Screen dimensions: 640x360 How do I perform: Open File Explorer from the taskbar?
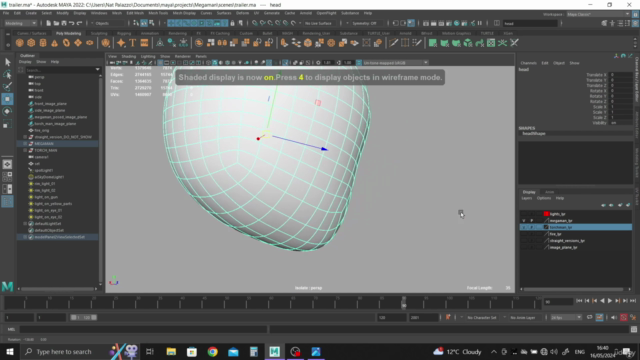tap(171, 351)
